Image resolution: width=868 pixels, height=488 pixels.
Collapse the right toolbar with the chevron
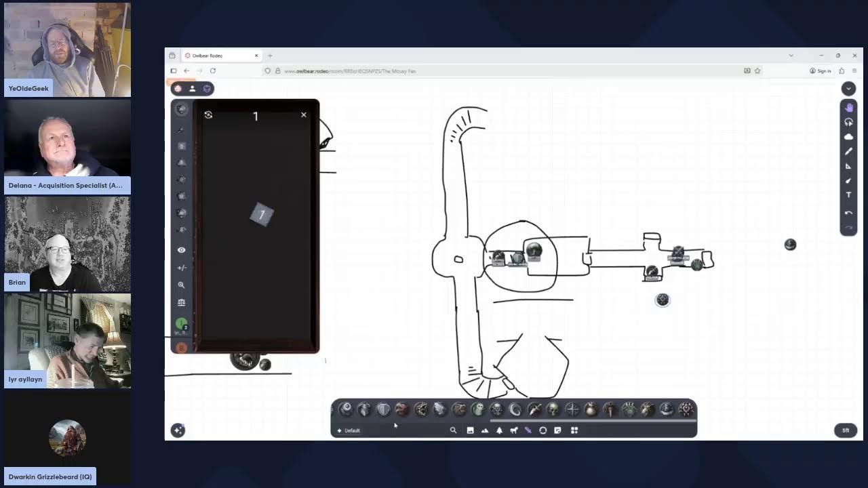click(848, 89)
